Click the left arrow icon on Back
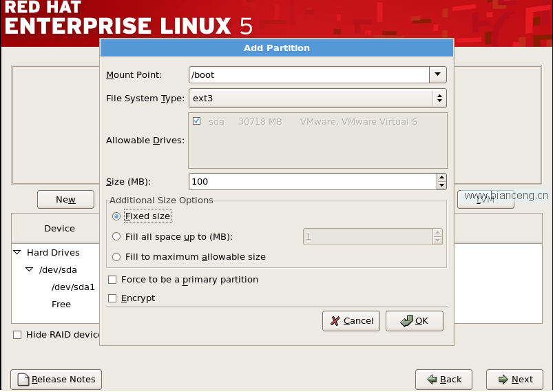This screenshot has height=392, width=553. tap(432, 380)
